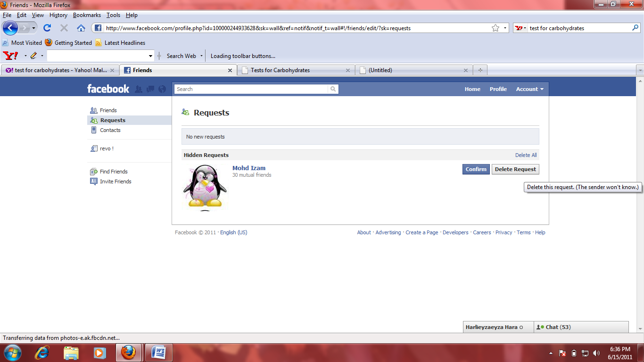This screenshot has height=362, width=644.
Task: Open the Microsoft Word taskbar icon
Action: click(158, 353)
